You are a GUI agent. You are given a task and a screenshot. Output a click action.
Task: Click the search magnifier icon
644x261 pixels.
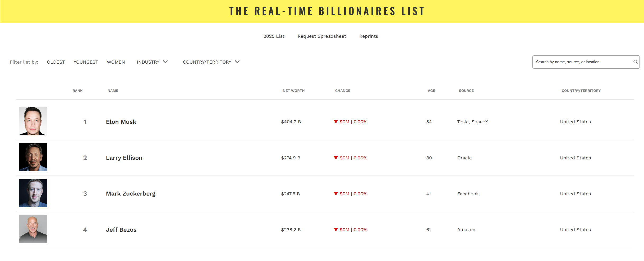[x=635, y=62]
